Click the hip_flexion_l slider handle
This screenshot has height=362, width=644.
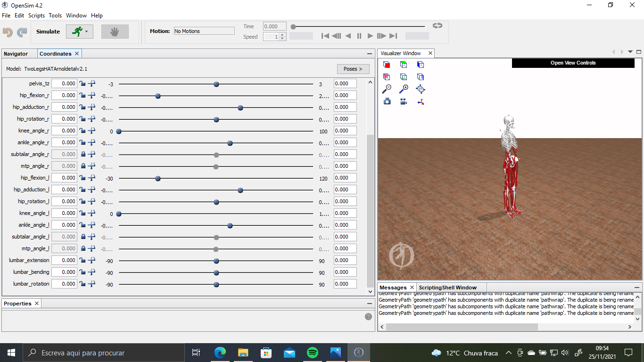158,179
